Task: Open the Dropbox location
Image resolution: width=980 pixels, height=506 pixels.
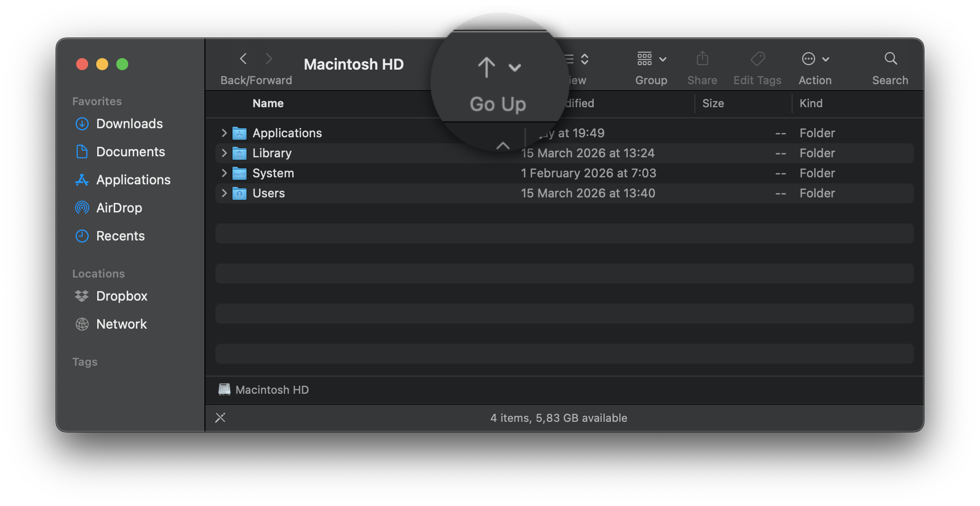Action: 121,296
